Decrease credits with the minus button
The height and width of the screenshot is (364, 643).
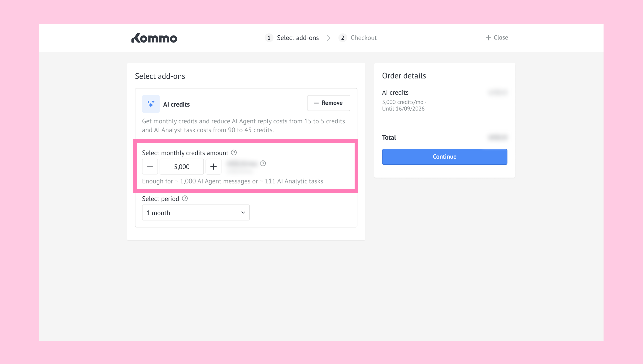[150, 166]
